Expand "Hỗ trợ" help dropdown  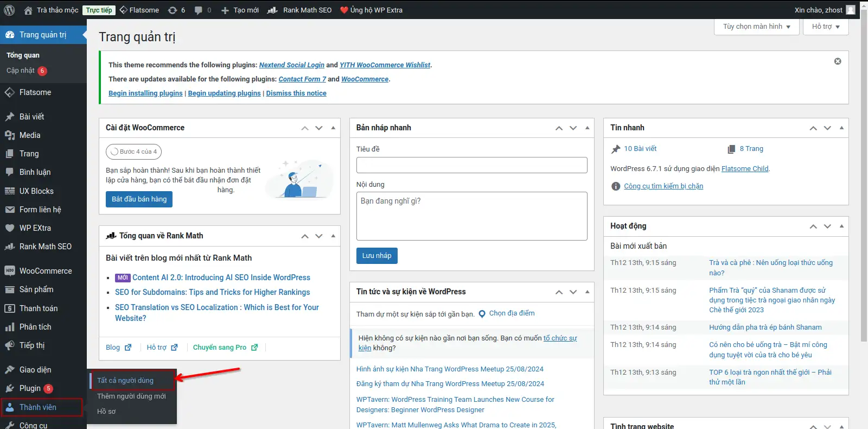(826, 27)
